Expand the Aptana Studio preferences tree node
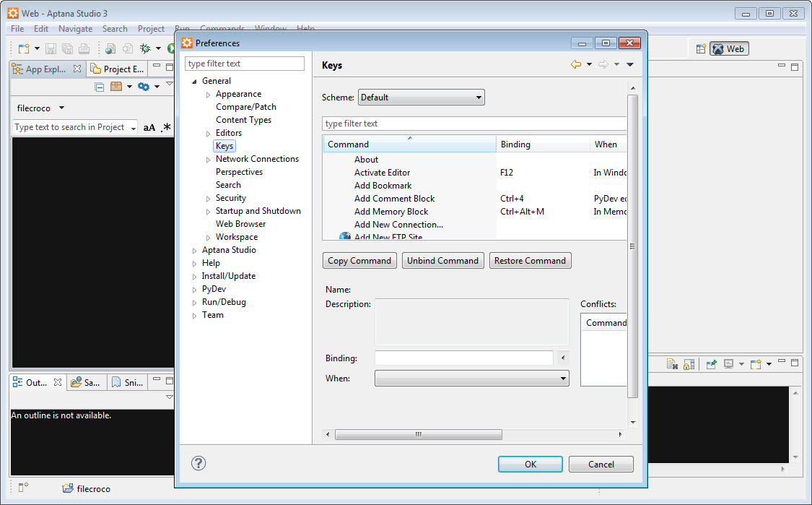The height and width of the screenshot is (505, 812). click(x=195, y=251)
